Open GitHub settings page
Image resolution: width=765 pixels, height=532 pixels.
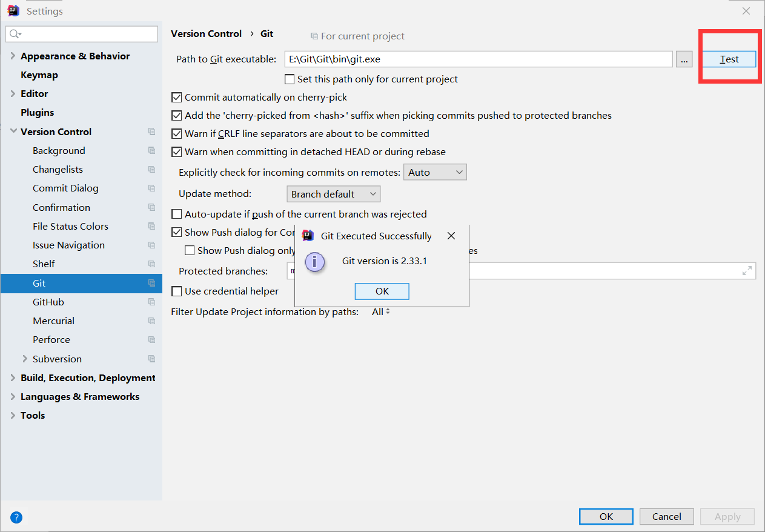[48, 302]
